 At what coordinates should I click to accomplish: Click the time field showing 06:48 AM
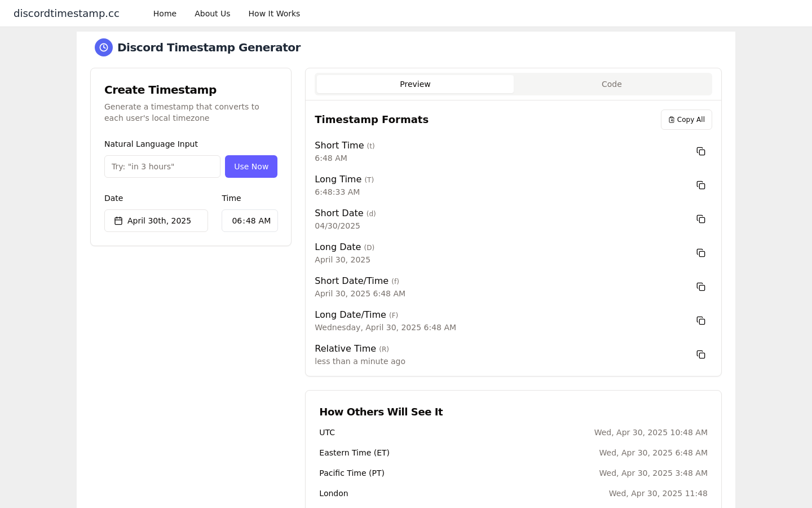tap(250, 221)
